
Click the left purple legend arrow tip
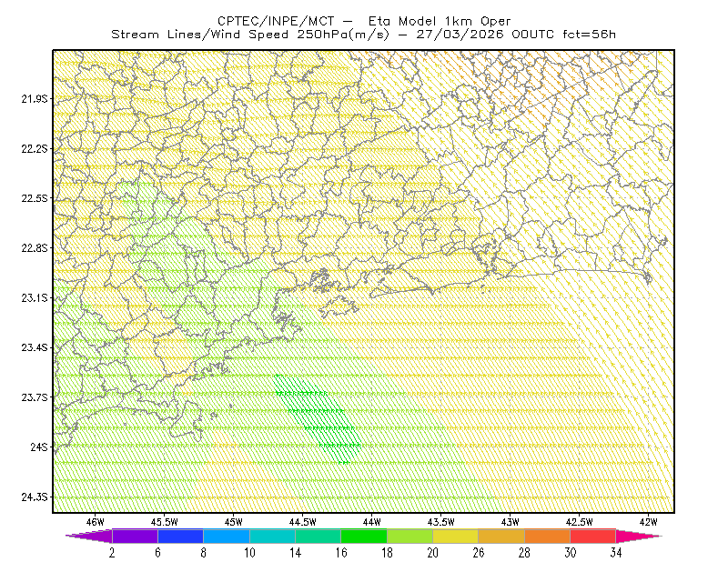(88, 536)
